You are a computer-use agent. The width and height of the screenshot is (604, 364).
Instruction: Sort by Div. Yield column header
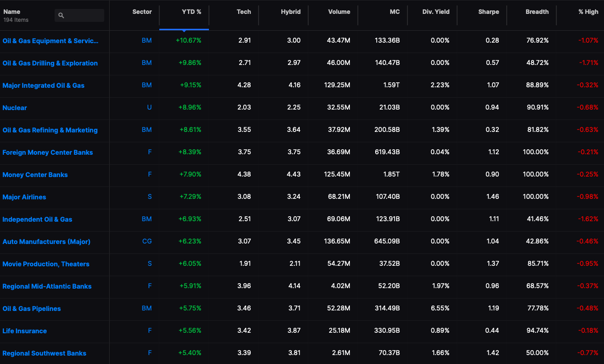coord(435,12)
